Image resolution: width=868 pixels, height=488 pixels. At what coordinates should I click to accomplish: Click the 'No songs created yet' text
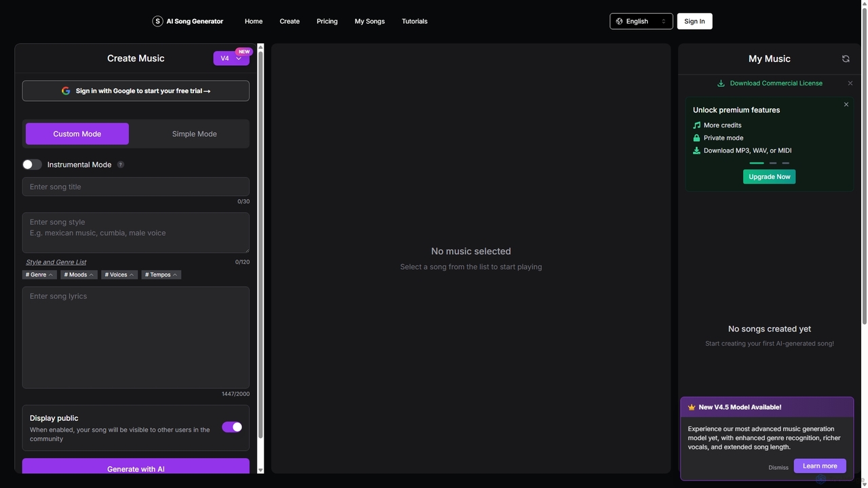(x=769, y=329)
